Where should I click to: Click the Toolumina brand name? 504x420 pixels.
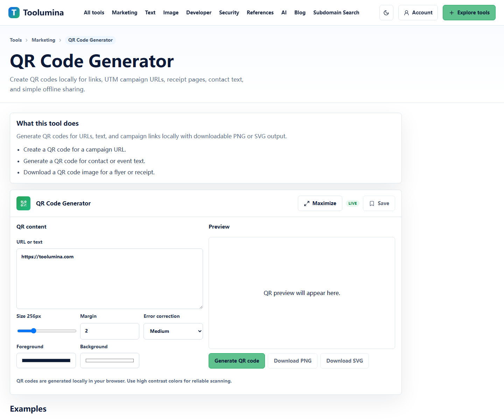tap(43, 13)
